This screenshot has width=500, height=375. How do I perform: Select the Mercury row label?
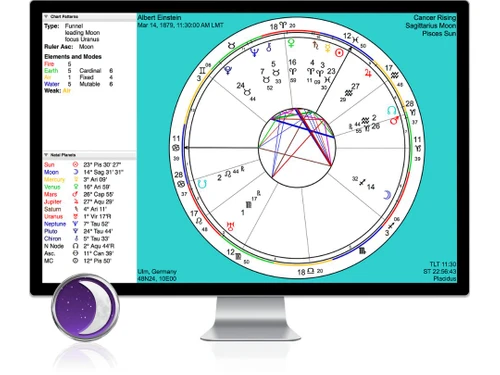pyautogui.click(x=54, y=179)
